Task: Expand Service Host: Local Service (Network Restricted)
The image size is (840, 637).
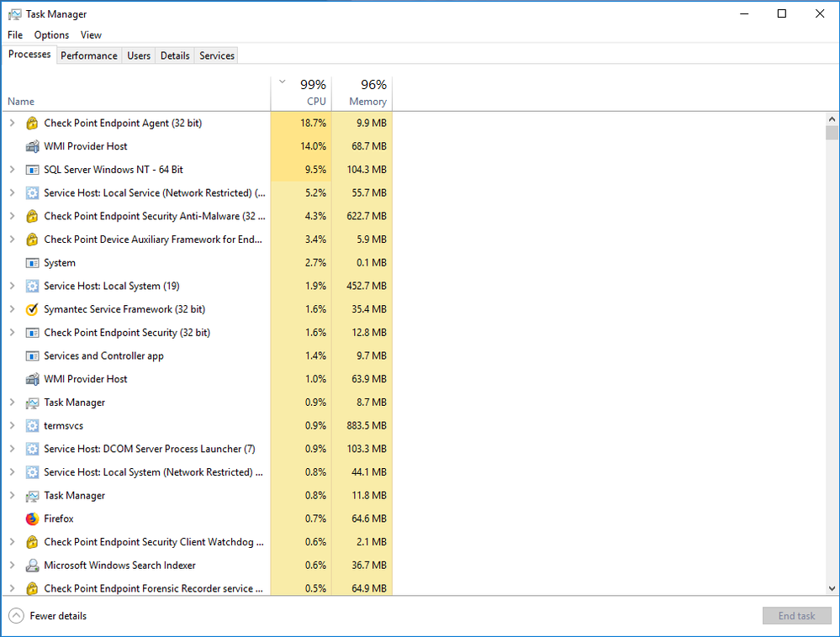Action: 13,192
